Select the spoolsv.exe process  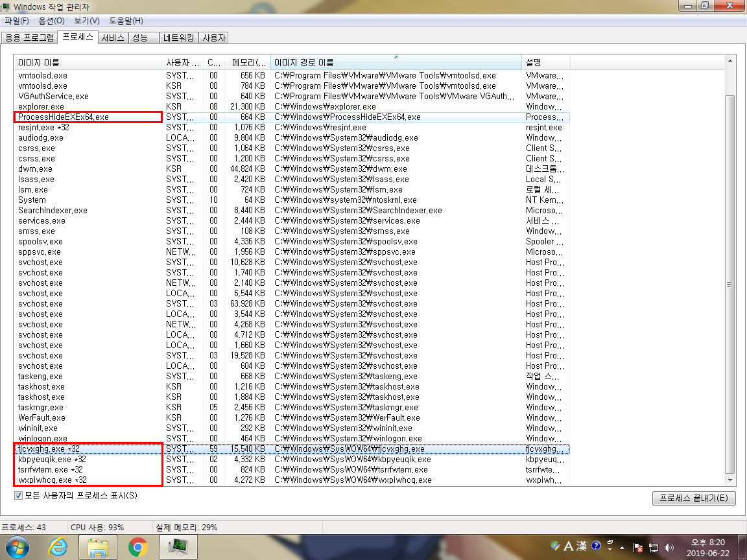coord(292,242)
